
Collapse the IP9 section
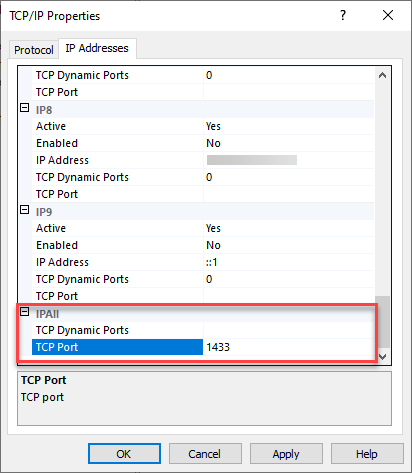pos(25,210)
